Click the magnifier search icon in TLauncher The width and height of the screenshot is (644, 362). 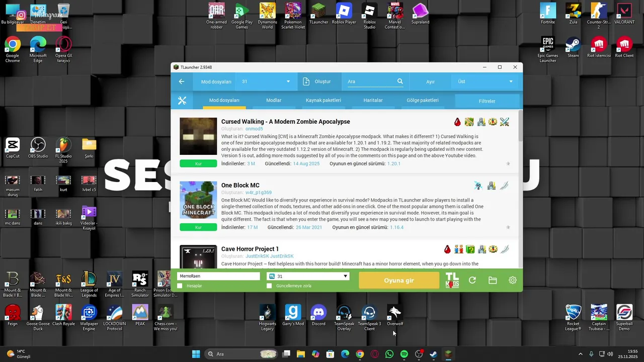pyautogui.click(x=400, y=81)
